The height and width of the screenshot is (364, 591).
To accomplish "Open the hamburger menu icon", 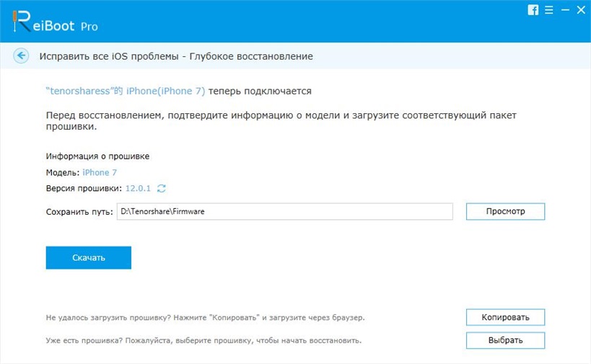I will tap(548, 10).
